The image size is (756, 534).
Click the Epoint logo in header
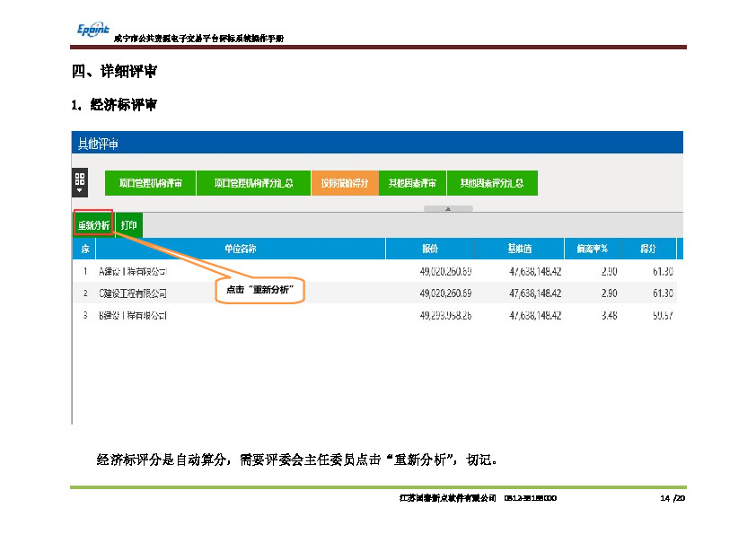(x=92, y=30)
